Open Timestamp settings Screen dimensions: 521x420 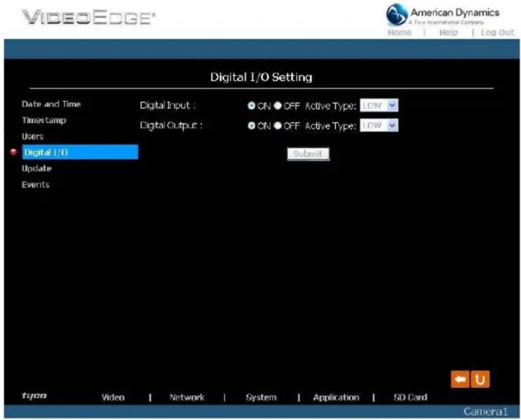pyautogui.click(x=44, y=120)
